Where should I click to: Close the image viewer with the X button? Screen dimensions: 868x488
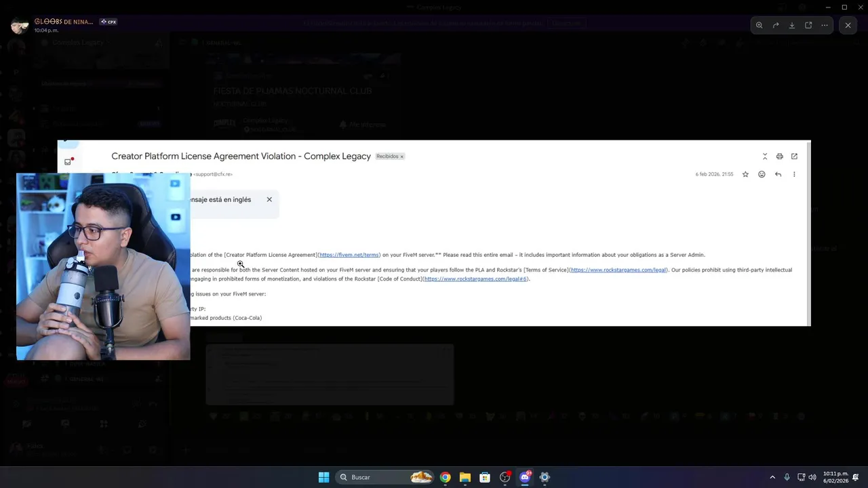(848, 25)
